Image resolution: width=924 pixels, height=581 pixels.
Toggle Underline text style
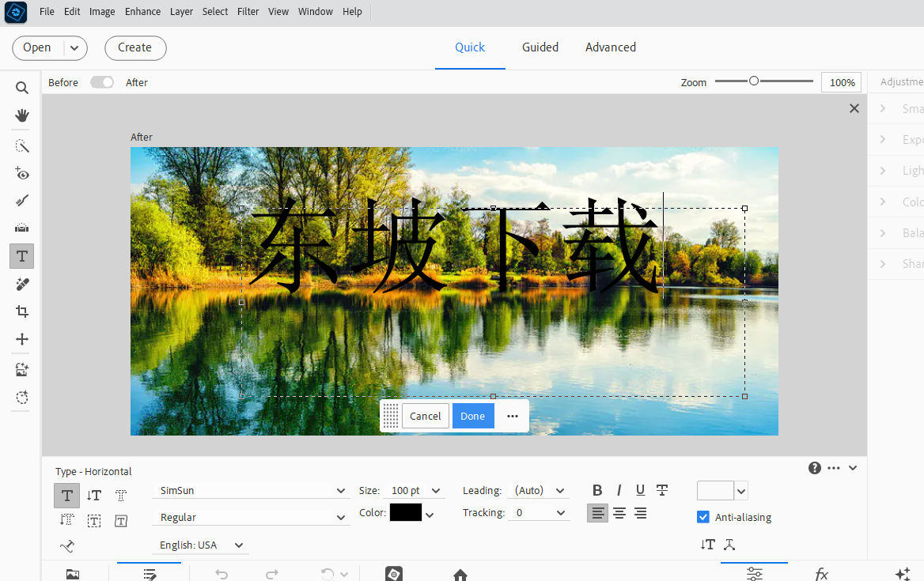click(640, 490)
